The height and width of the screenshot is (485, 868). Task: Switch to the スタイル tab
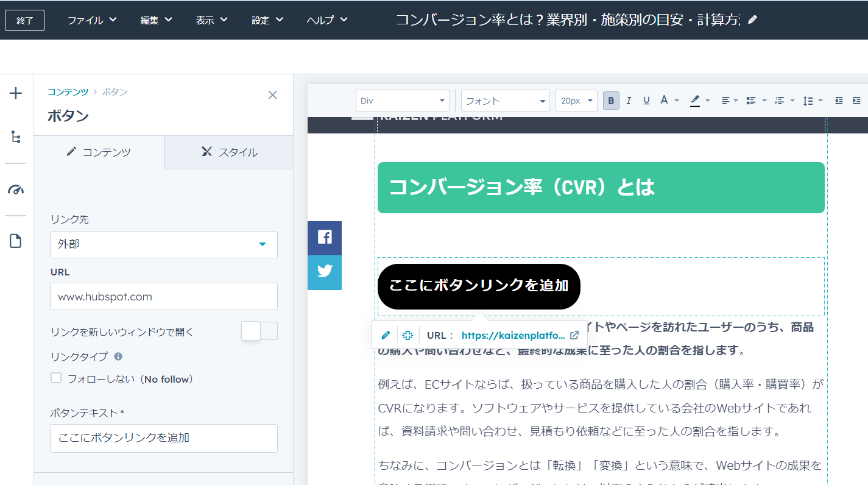228,152
